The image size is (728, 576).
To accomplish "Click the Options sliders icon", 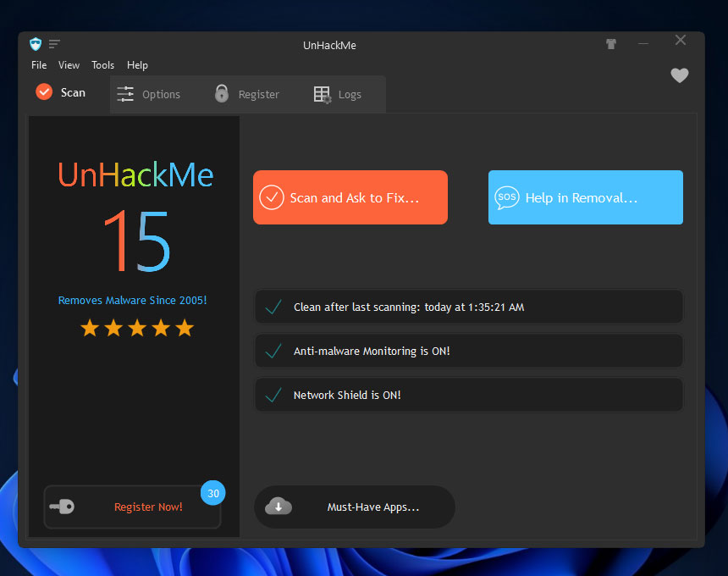I will point(125,94).
